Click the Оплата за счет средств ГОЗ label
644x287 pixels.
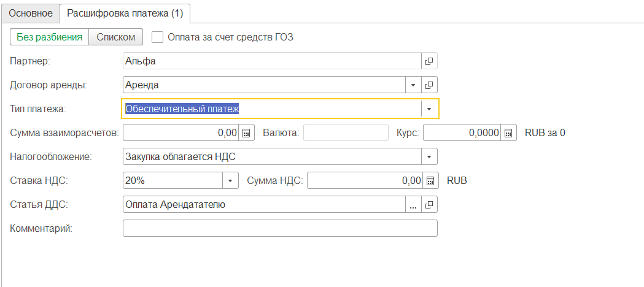click(x=230, y=37)
